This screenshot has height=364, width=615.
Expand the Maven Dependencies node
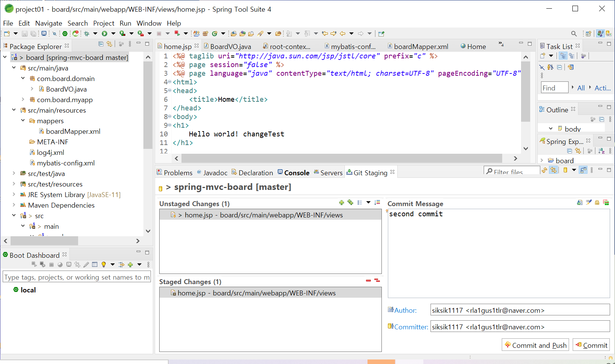(14, 205)
